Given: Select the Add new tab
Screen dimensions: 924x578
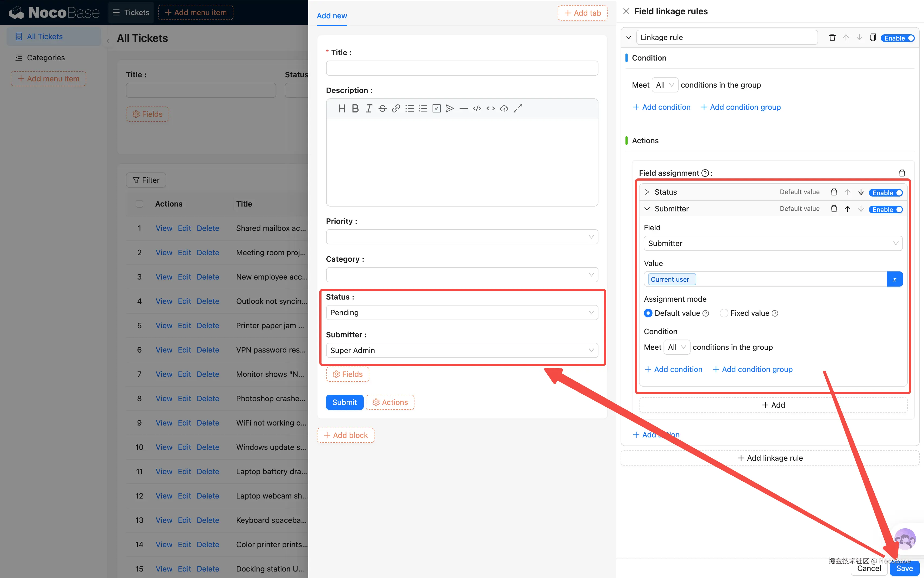Looking at the screenshot, I should 332,16.
